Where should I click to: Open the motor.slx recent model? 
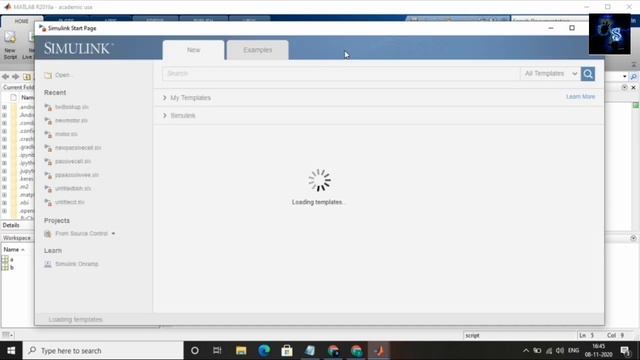(66, 134)
